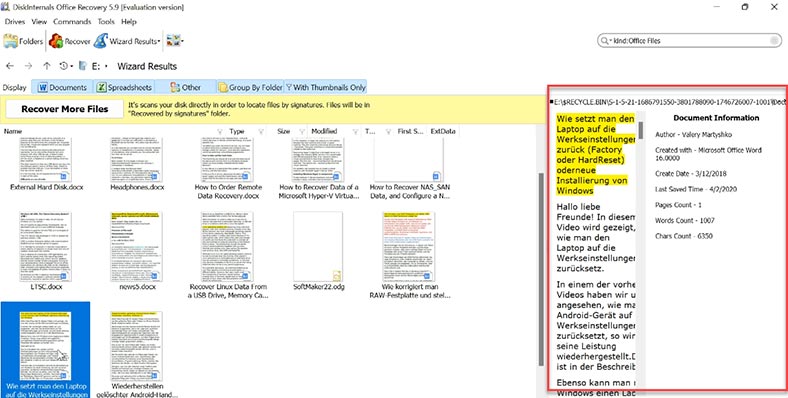Click the Recover More Files button

point(64,109)
